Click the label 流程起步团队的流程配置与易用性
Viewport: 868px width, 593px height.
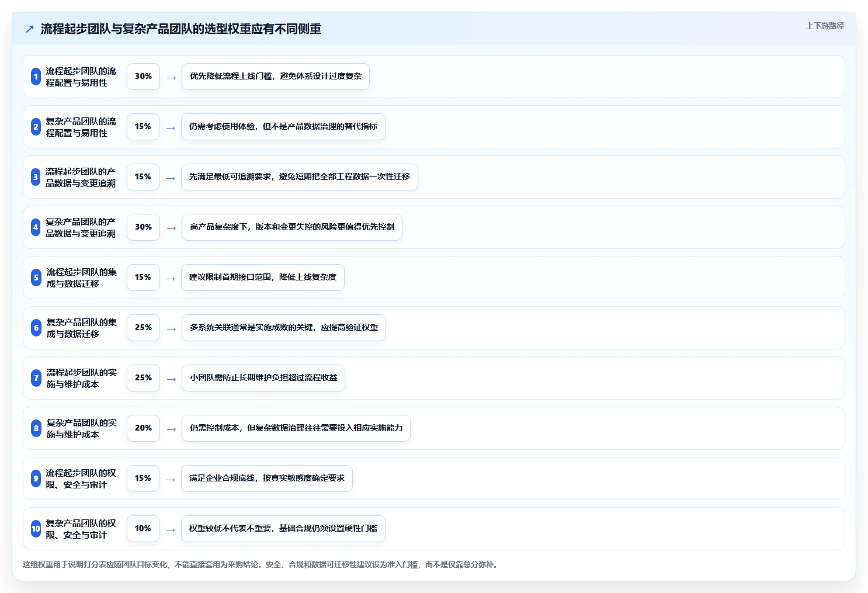point(81,77)
